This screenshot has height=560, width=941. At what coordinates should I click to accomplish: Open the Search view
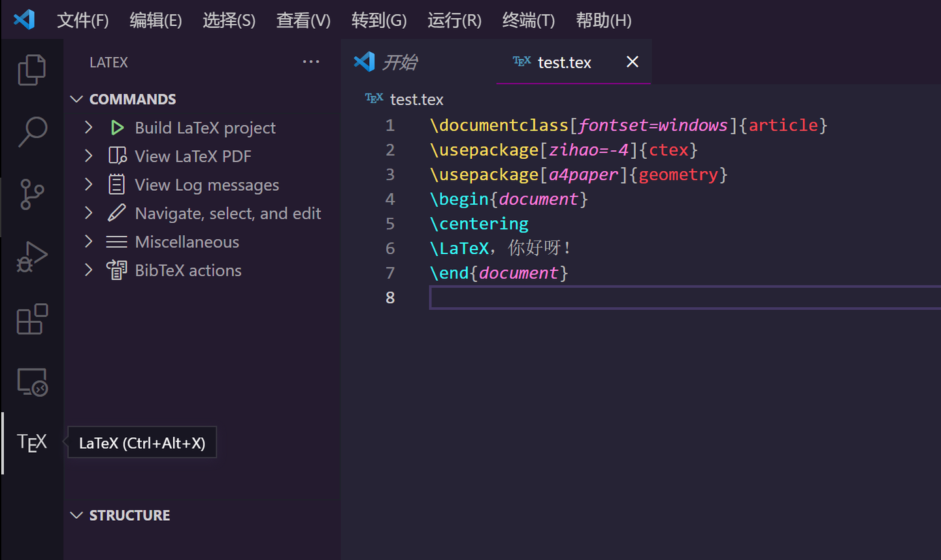pyautogui.click(x=31, y=131)
